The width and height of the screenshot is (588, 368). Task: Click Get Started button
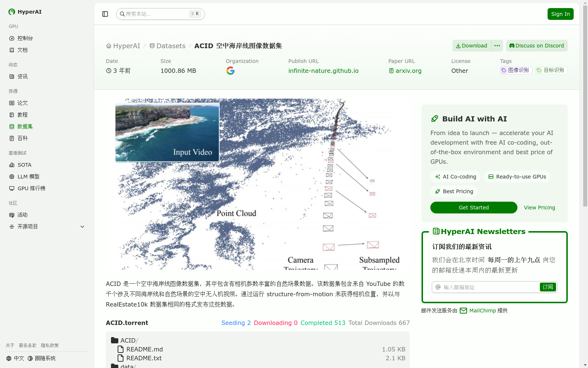click(474, 208)
